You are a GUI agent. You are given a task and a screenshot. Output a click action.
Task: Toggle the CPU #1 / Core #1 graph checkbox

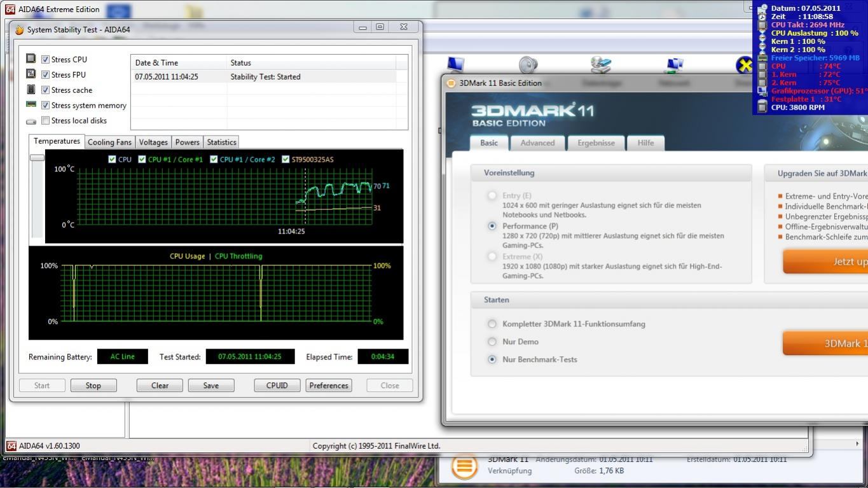[x=142, y=159]
